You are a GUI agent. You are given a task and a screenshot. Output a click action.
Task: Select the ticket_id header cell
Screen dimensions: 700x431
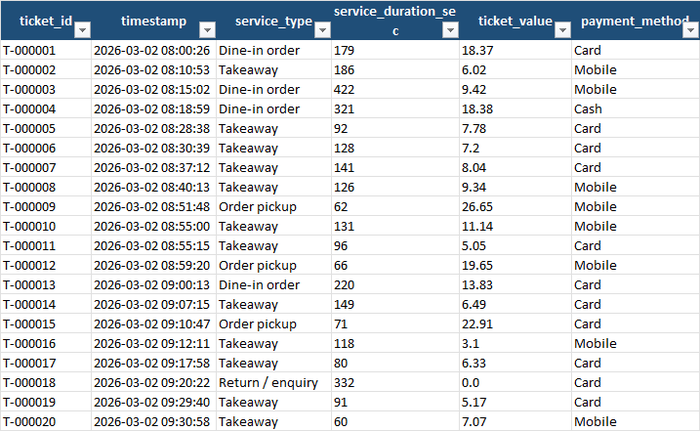point(46,21)
